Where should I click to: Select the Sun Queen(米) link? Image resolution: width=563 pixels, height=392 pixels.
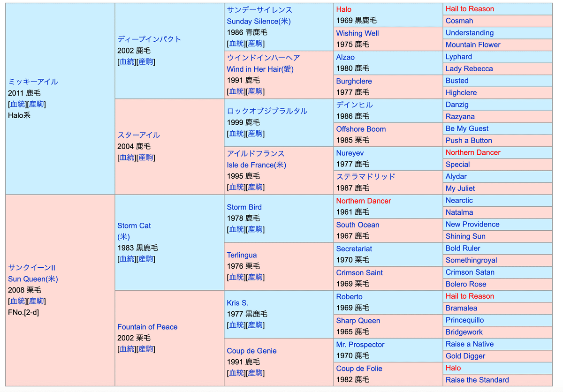[33, 279]
